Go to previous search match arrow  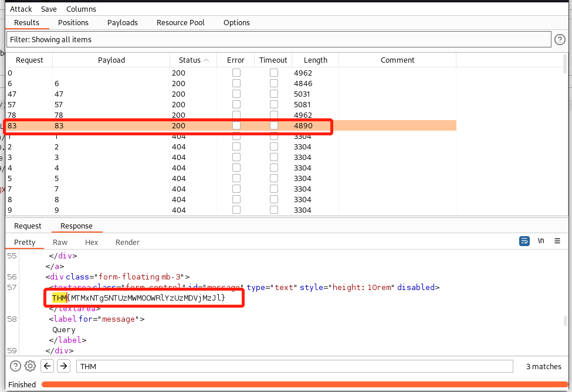48,366
